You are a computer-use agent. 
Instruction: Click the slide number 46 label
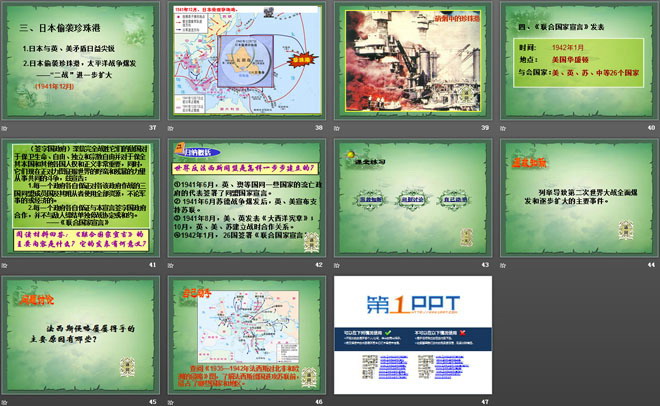coord(319,402)
